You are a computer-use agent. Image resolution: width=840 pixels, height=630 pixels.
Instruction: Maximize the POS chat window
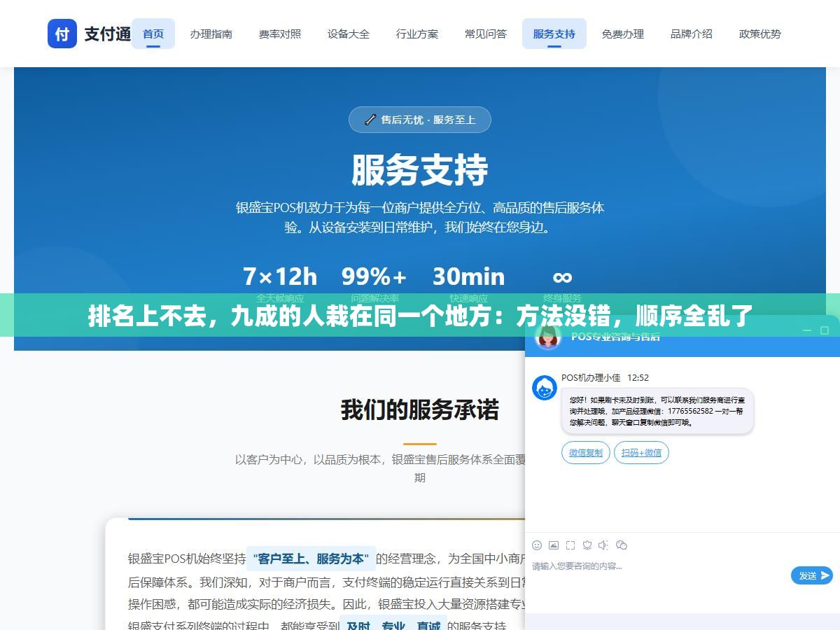pos(825,330)
